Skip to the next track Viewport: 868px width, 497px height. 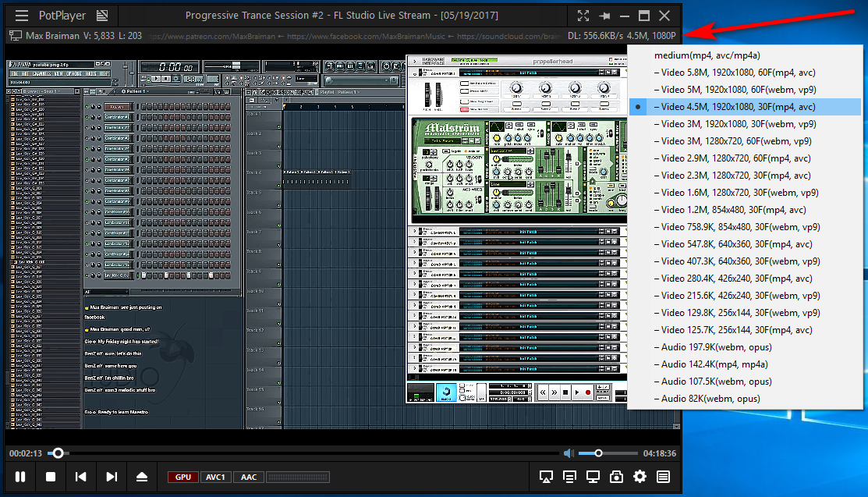tap(112, 477)
